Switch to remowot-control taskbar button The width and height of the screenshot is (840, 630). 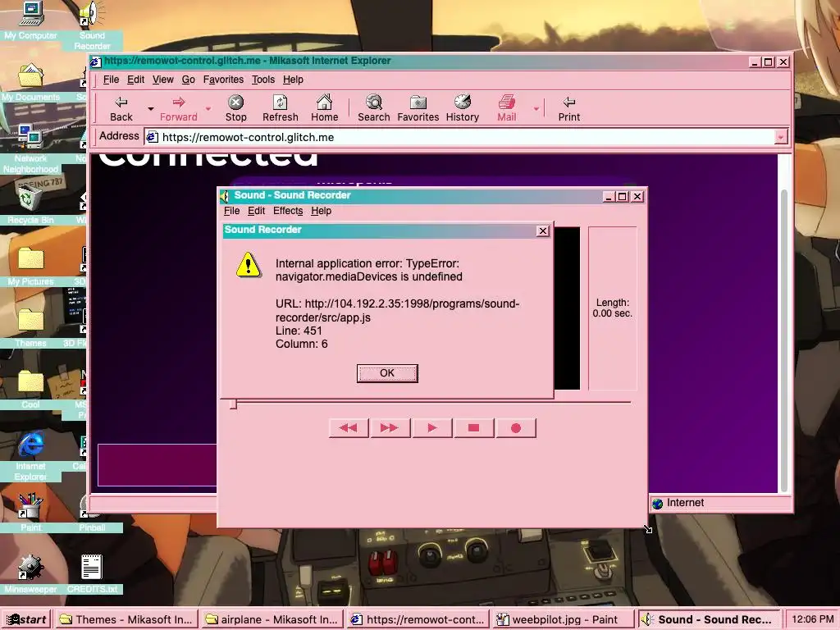point(418,619)
